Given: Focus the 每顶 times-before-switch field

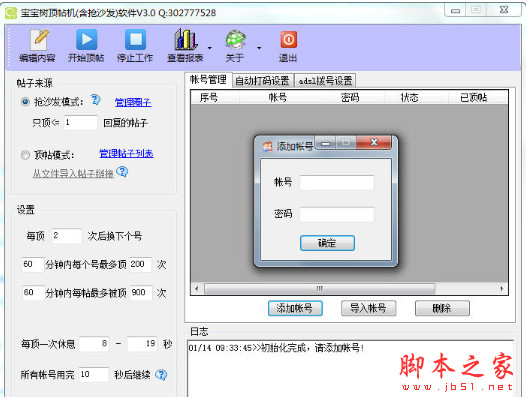Looking at the screenshot, I should (66, 236).
